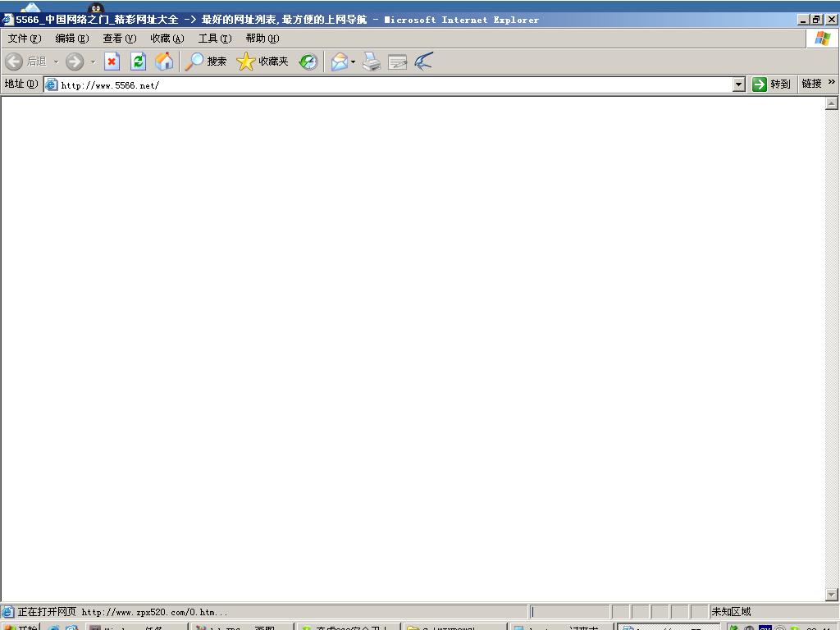The image size is (840, 630).
Task: Restore down the Internet Explorer window
Action: [x=816, y=20]
